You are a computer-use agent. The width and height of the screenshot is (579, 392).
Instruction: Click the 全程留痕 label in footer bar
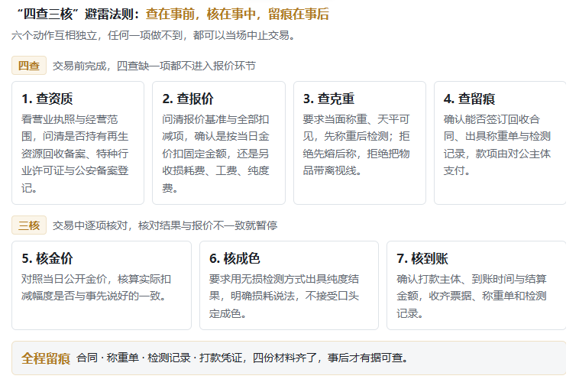pos(46,358)
